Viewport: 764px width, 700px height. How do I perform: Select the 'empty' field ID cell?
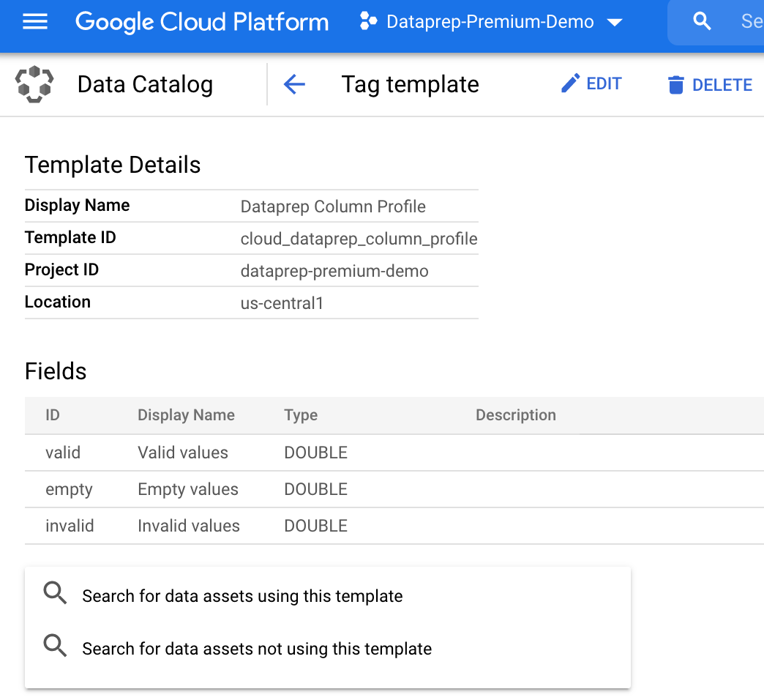click(x=69, y=489)
